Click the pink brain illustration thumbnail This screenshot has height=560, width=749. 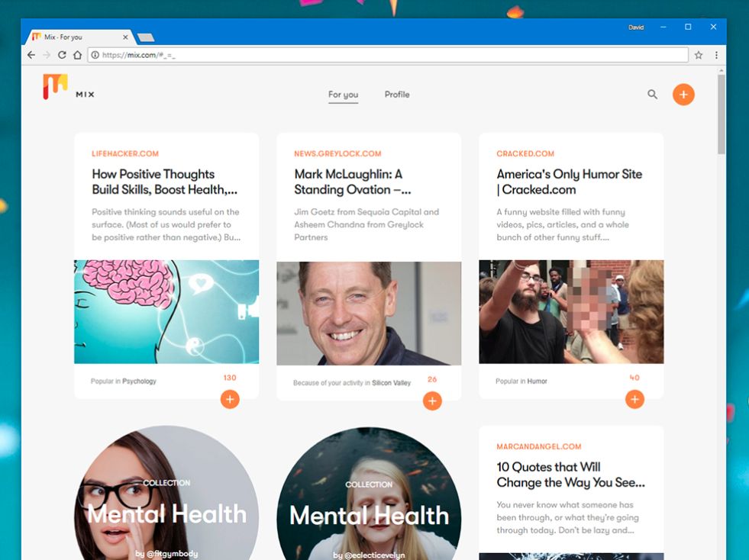166,312
